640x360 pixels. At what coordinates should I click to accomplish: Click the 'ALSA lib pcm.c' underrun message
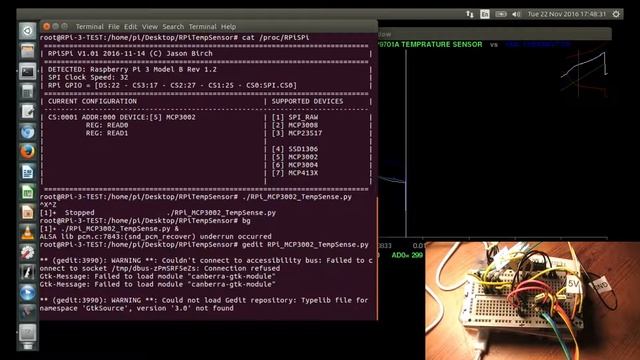[x=156, y=237]
